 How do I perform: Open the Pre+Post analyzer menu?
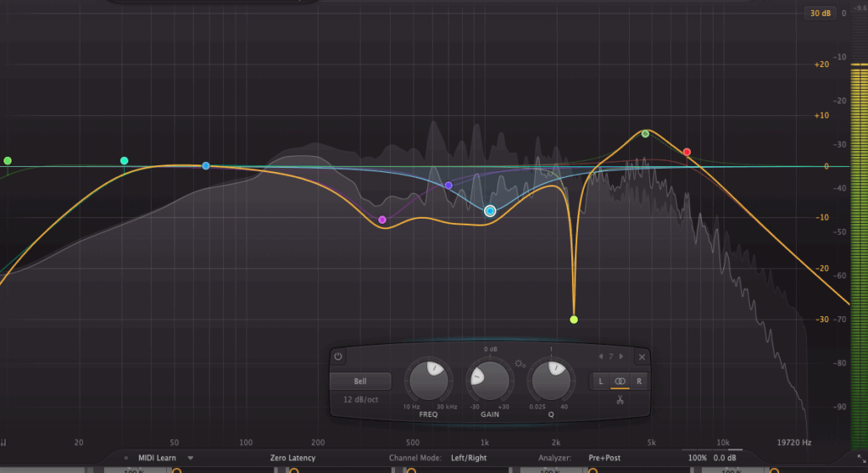[604, 458]
